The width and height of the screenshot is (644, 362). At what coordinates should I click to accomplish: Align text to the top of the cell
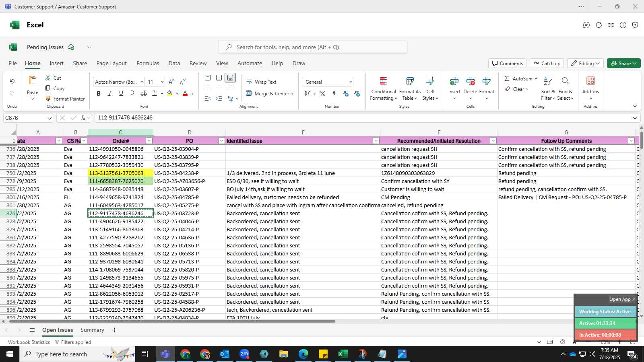(x=208, y=78)
